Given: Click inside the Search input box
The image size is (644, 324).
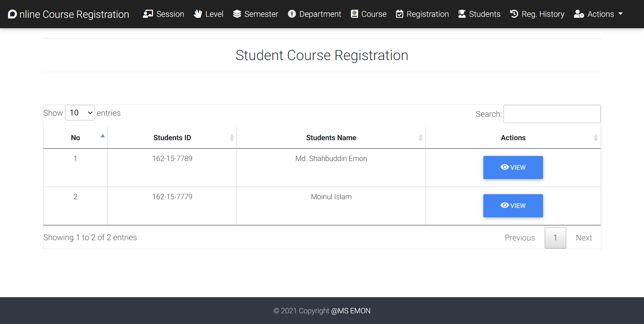Looking at the screenshot, I should (x=552, y=114).
